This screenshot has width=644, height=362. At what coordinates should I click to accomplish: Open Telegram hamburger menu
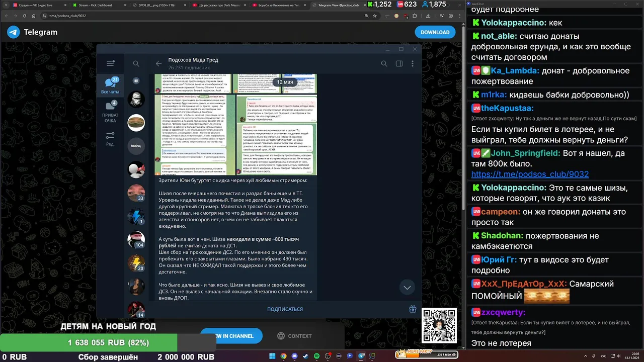tap(110, 63)
